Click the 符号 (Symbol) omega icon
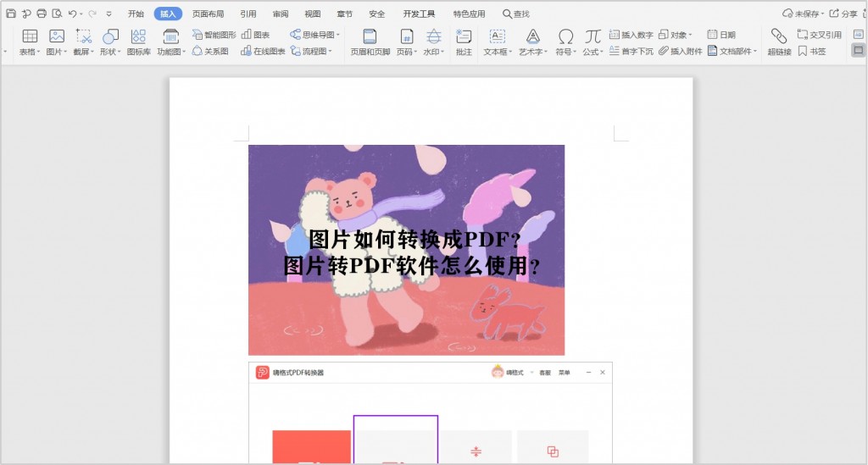This screenshot has height=465, width=868. (565, 36)
